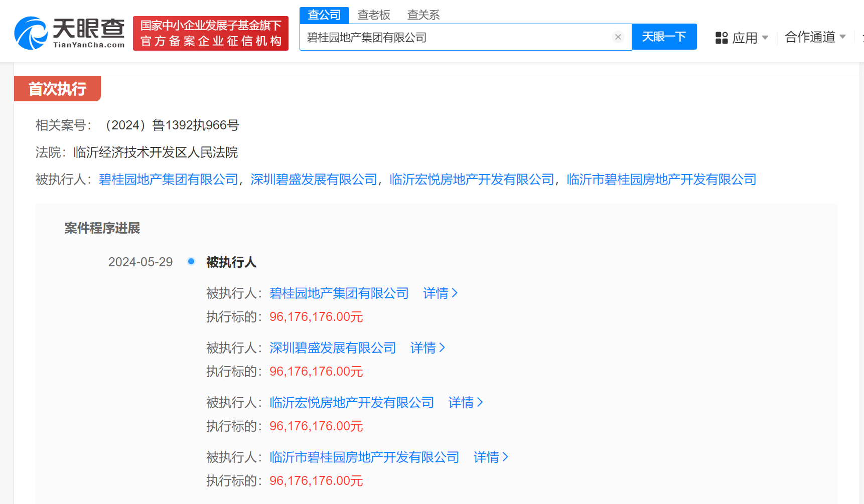Click the 96,176,176.00元 amount under 临沂市碧桂园房地产开发有限公司
This screenshot has width=864, height=504.
(x=316, y=481)
